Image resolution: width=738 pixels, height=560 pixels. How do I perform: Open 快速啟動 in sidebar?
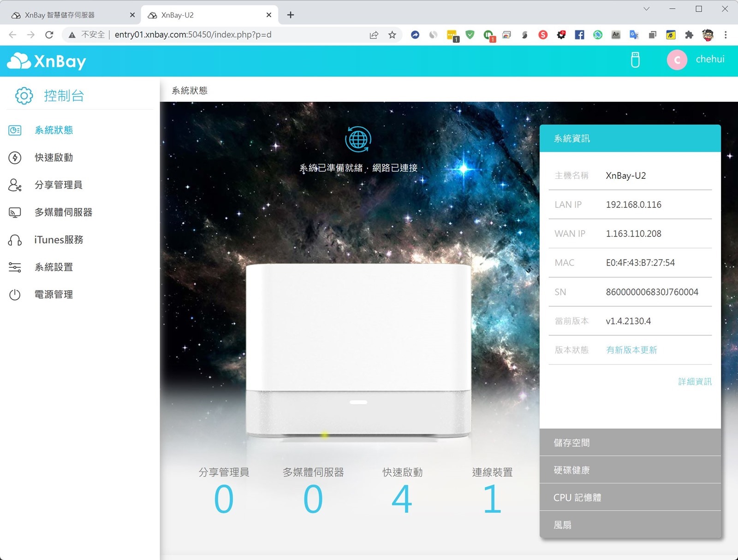(54, 158)
